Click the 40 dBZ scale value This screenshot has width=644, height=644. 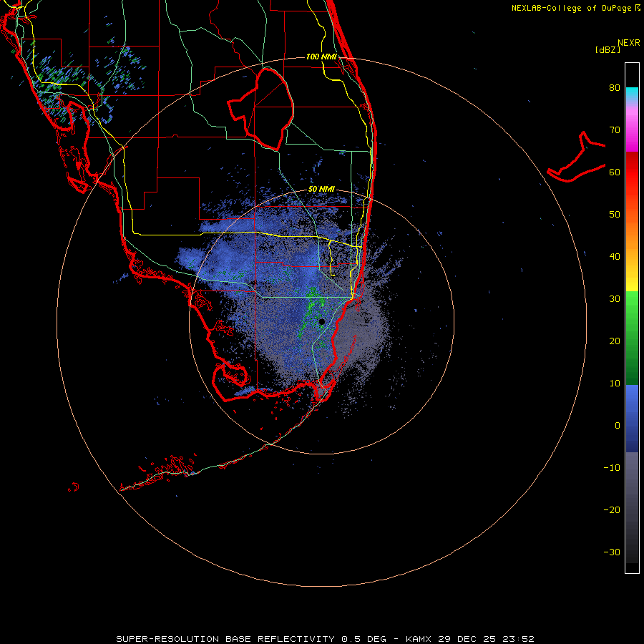coord(615,257)
